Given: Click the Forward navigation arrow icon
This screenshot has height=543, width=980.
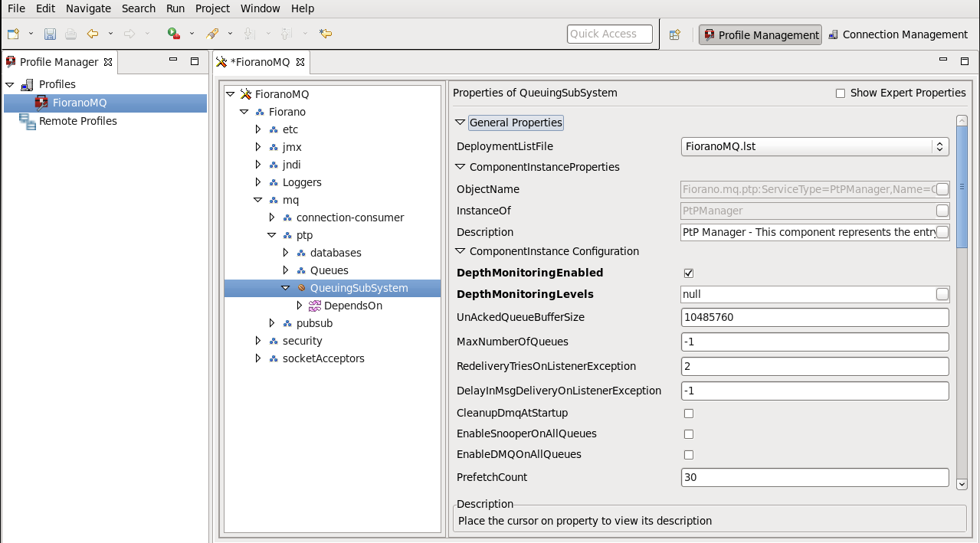Looking at the screenshot, I should point(129,34).
